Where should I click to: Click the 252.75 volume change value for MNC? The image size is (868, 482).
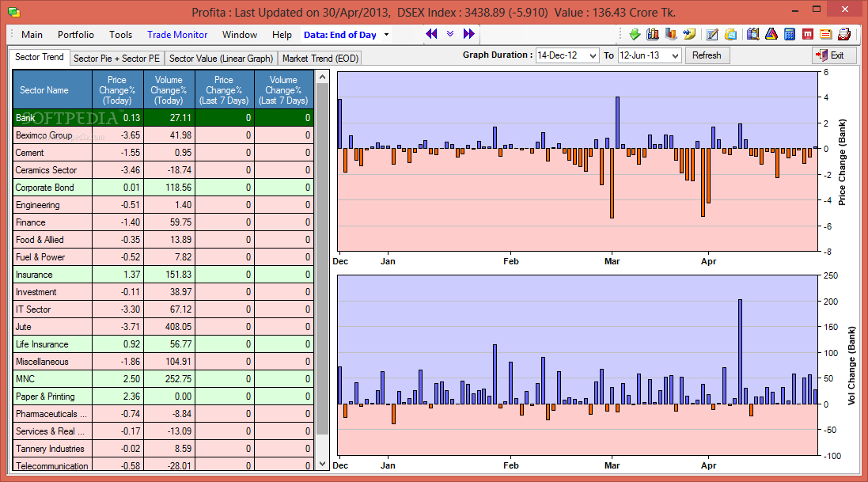(178, 379)
